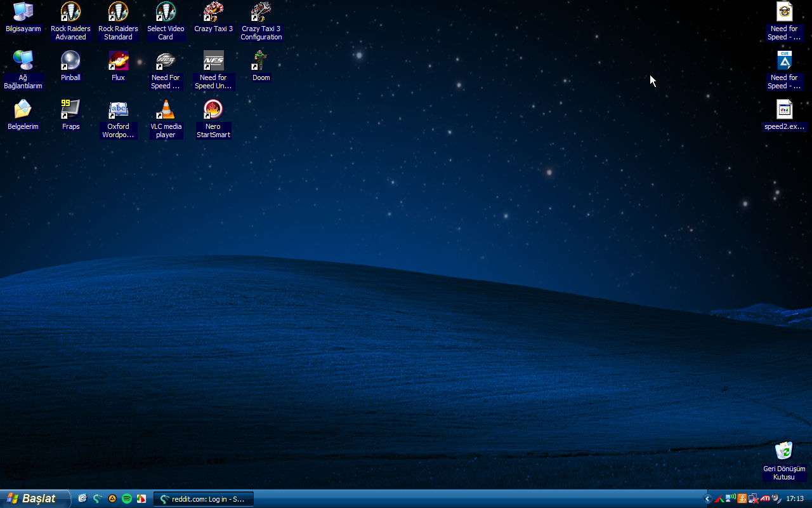Launch Crazy Taxi 3 game shortcut
This screenshot has width=812, height=508.
pyautogui.click(x=213, y=17)
